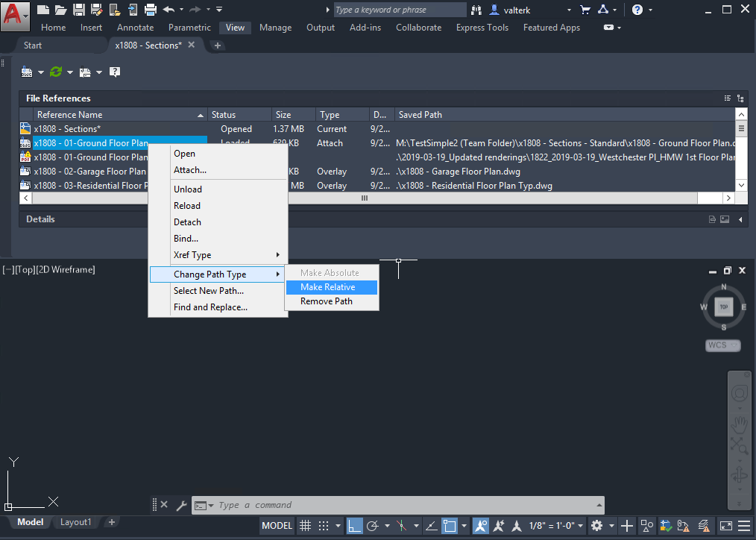
Task: Choose Make Relative from the submenu
Action: pos(332,287)
